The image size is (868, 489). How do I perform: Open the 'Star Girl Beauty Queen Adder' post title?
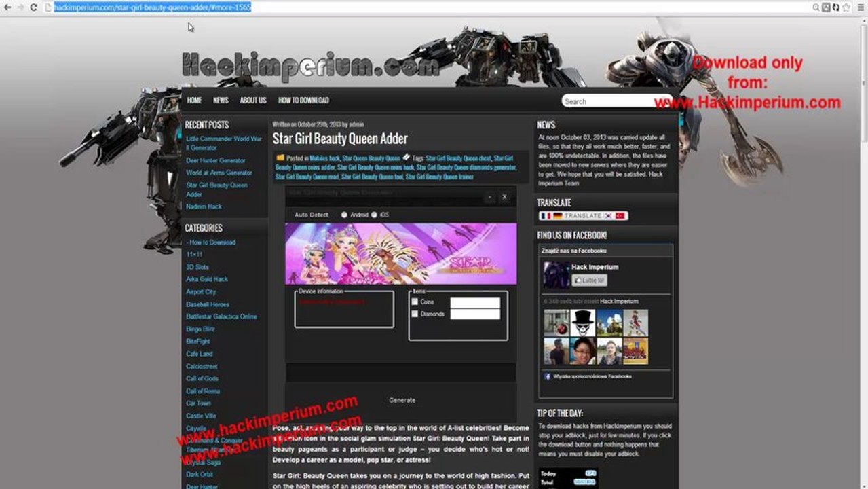click(x=340, y=139)
